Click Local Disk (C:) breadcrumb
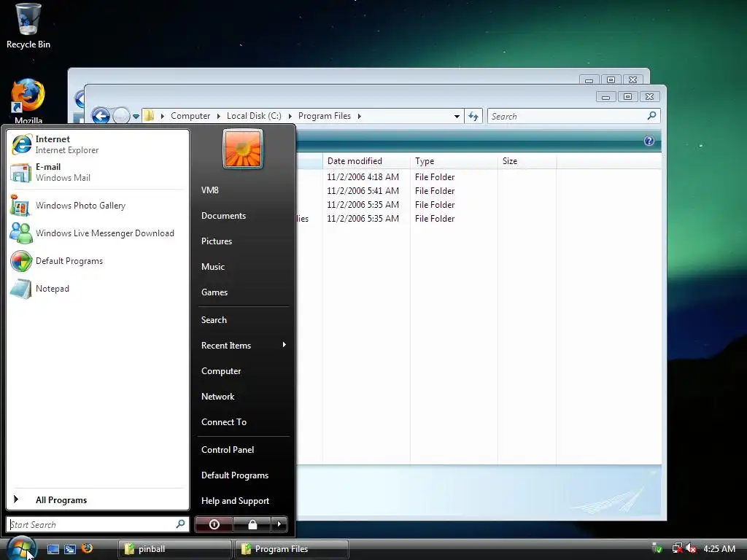Viewport: 747px width, 560px height. (x=254, y=116)
